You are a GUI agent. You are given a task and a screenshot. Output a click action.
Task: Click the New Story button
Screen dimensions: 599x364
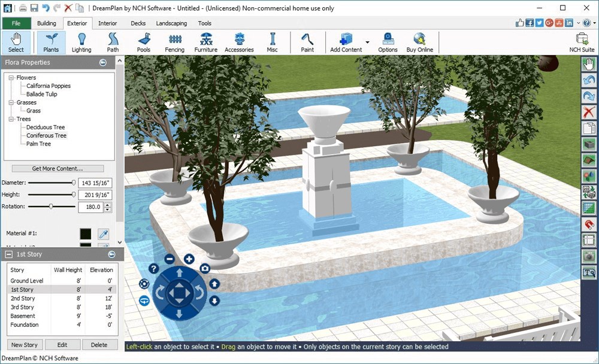click(25, 345)
